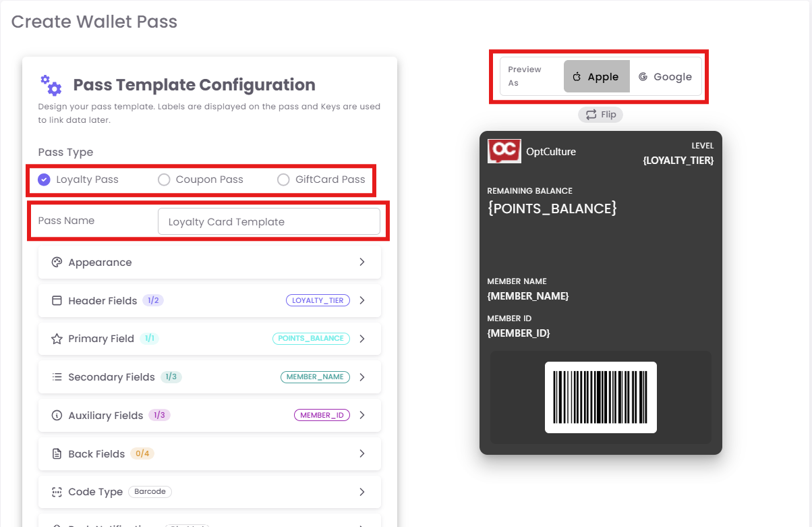Click the Code Type scan icon
This screenshot has width=812, height=527.
click(57, 492)
